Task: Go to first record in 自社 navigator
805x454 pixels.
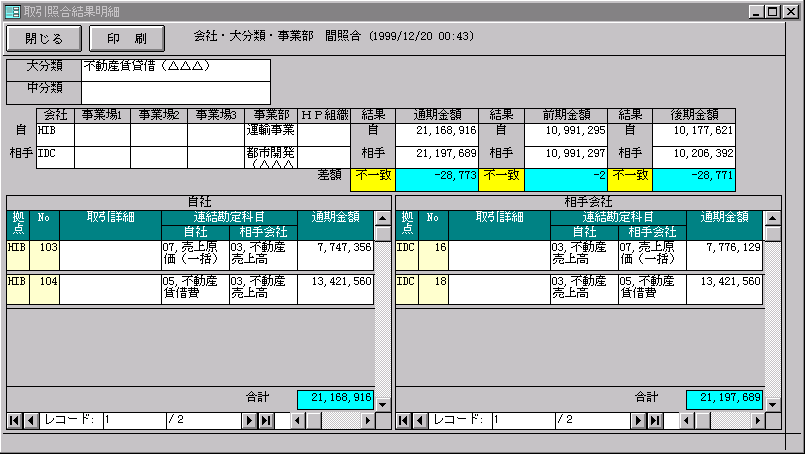Action: tap(14, 421)
